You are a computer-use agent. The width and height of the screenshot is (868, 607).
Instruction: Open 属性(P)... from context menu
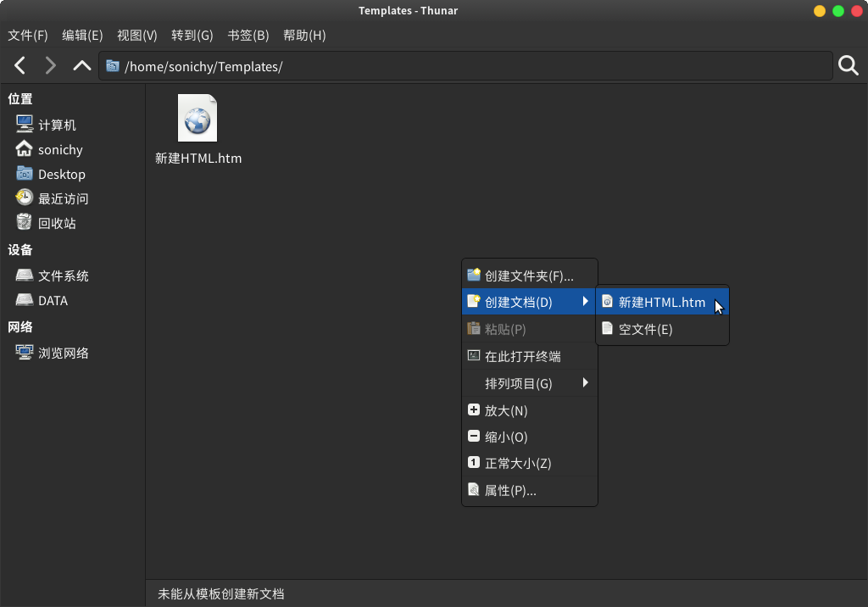coord(510,490)
